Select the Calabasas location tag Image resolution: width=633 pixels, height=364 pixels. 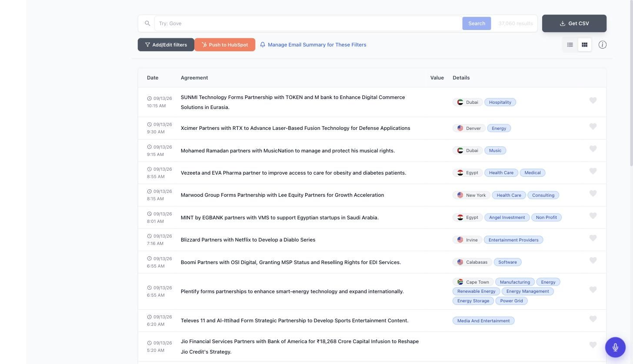(x=473, y=262)
